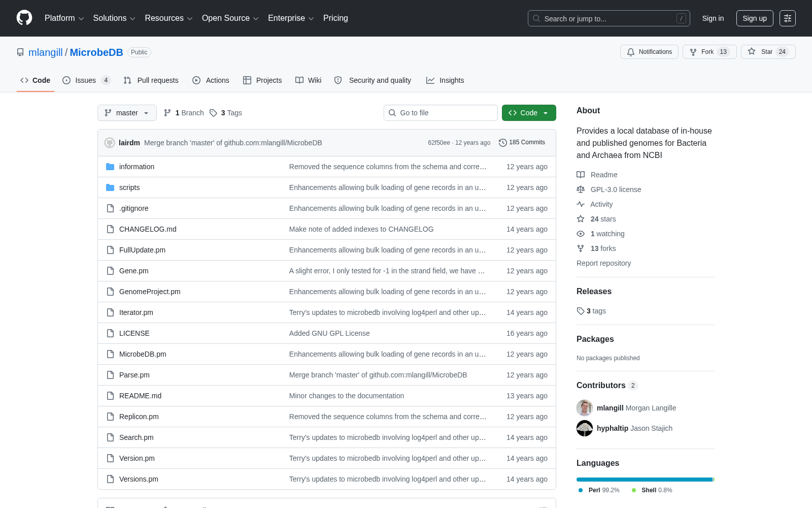Expand the Resources menu
This screenshot has width=812, height=508.
(x=168, y=18)
